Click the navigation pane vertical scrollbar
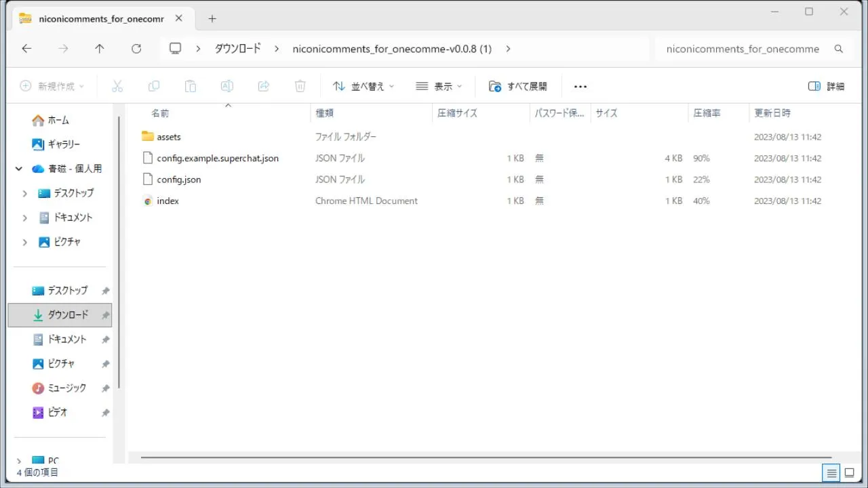This screenshot has height=488, width=868. 120,252
